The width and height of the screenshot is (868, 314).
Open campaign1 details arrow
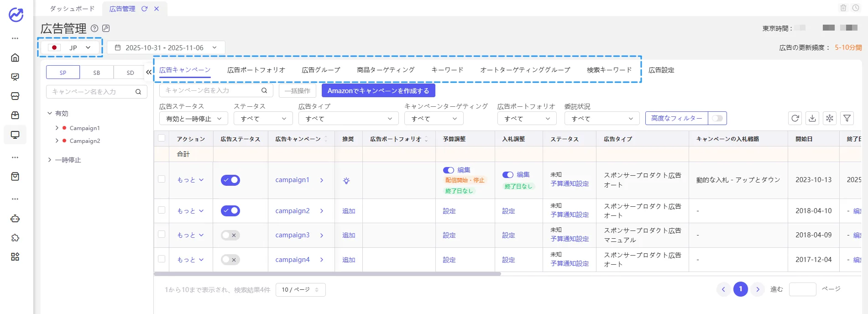(322, 180)
